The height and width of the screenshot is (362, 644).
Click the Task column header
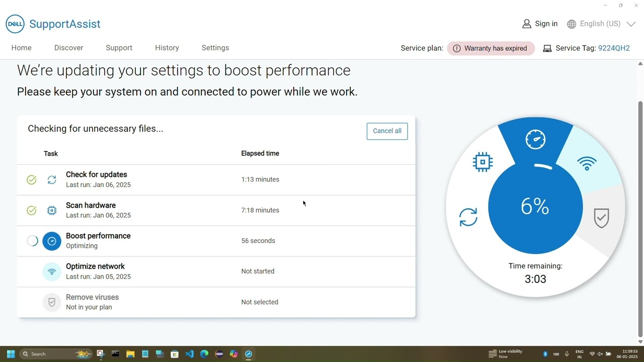(x=51, y=154)
